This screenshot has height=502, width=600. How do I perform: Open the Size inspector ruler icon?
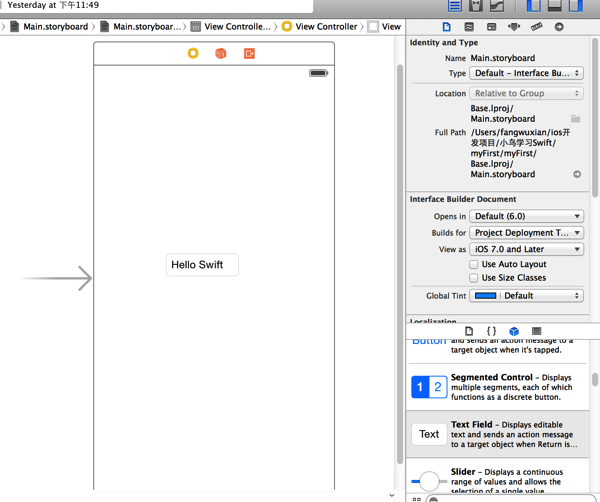[536, 27]
